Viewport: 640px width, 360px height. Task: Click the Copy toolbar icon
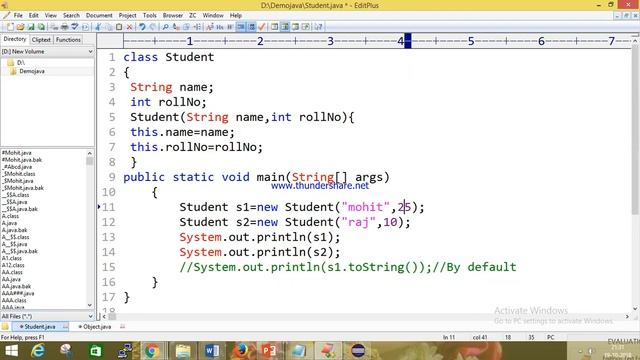pyautogui.click(x=109, y=27)
